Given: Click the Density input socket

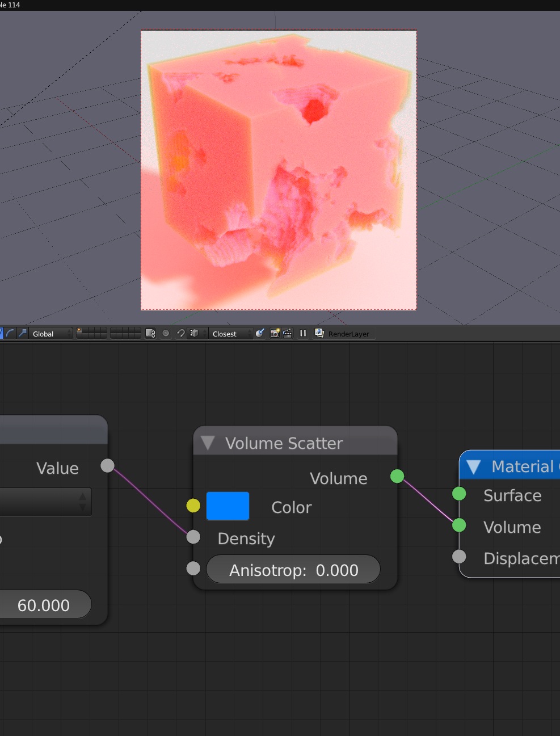Looking at the screenshot, I should [x=193, y=537].
